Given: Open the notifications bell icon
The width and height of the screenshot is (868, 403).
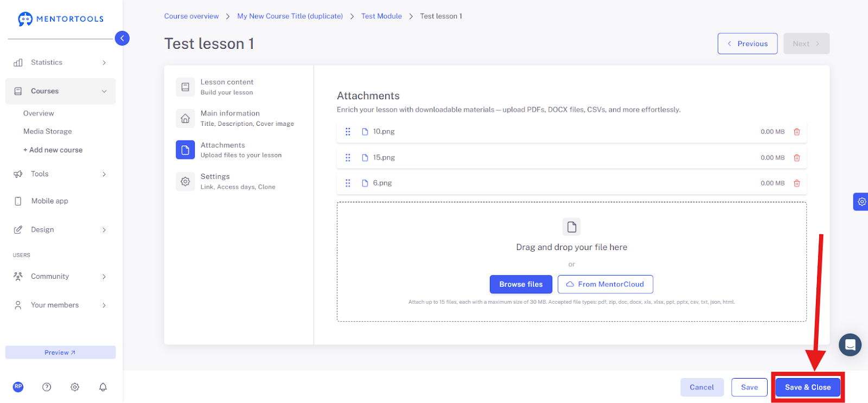Looking at the screenshot, I should 103,387.
